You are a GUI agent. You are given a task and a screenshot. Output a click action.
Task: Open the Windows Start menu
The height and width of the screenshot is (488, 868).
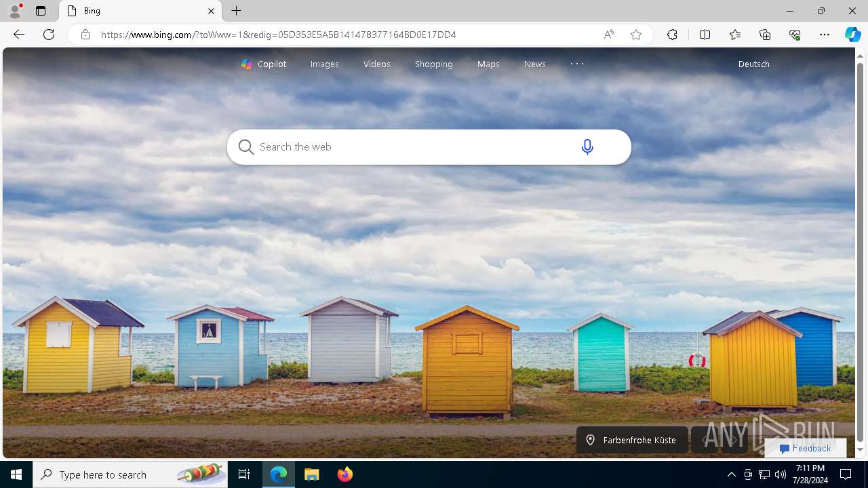[16, 474]
